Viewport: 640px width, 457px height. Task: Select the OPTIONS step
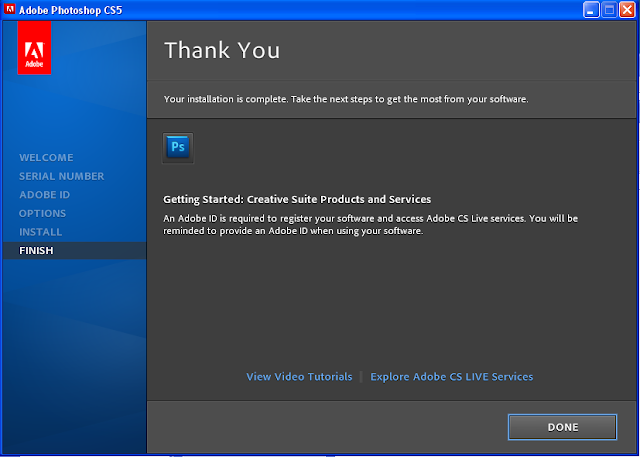[42, 213]
